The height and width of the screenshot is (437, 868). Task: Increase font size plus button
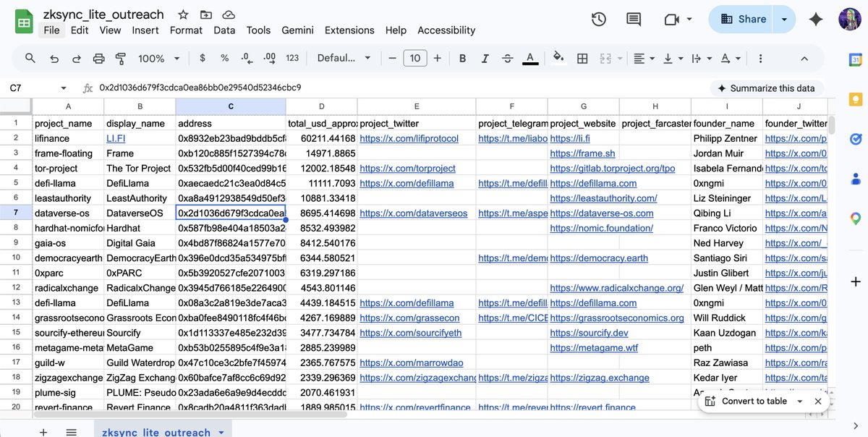pyautogui.click(x=438, y=58)
